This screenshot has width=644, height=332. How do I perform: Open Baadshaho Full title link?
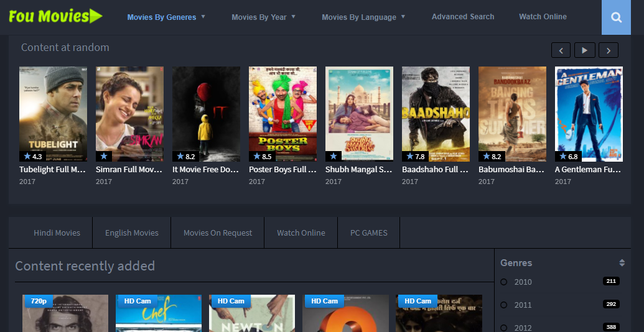point(436,169)
